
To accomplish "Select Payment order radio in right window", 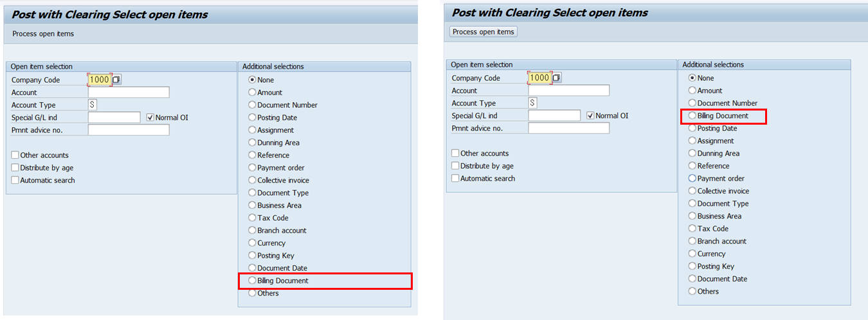I will tap(692, 179).
